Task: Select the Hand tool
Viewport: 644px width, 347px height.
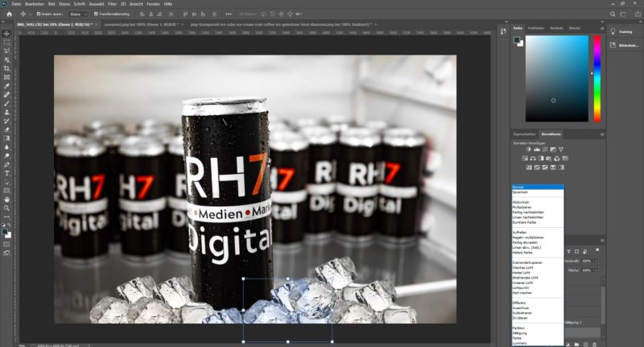Action: point(6,199)
